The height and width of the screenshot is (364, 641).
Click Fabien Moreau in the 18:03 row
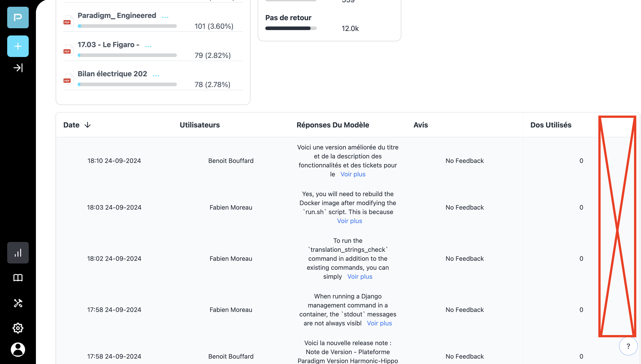pos(231,208)
